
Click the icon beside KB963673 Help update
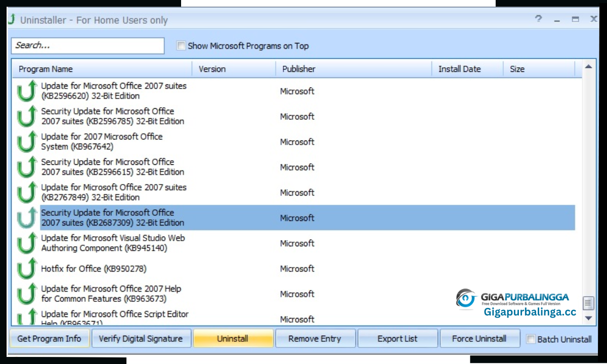(27, 294)
